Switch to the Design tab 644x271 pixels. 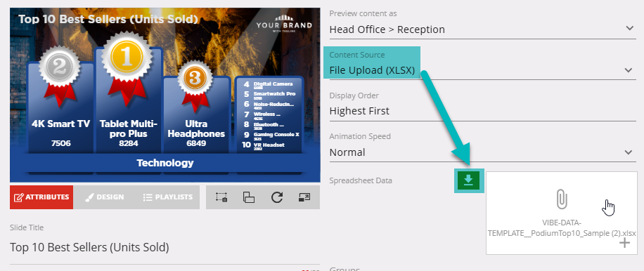[104, 197]
